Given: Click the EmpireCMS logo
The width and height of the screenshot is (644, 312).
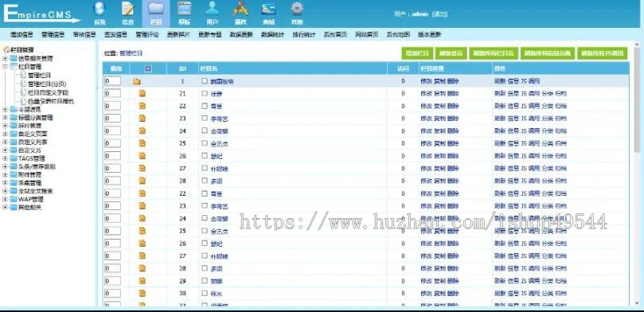Looking at the screenshot, I should click(x=42, y=14).
